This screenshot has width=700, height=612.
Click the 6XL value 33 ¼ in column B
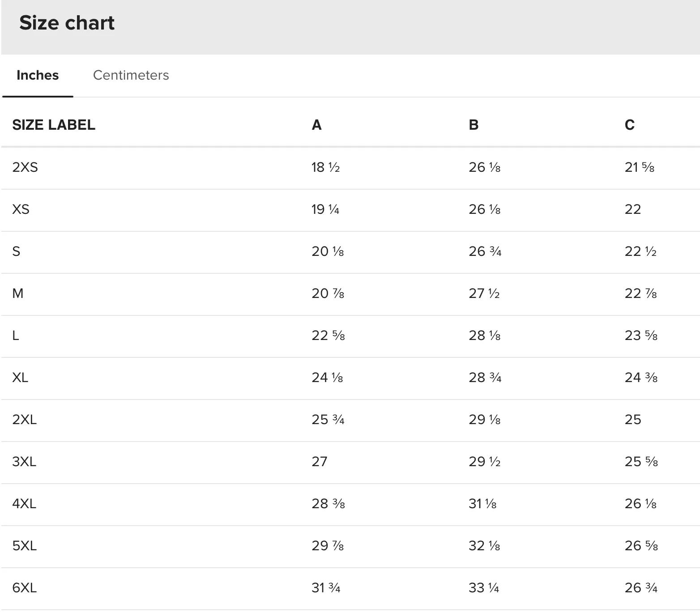tap(484, 588)
